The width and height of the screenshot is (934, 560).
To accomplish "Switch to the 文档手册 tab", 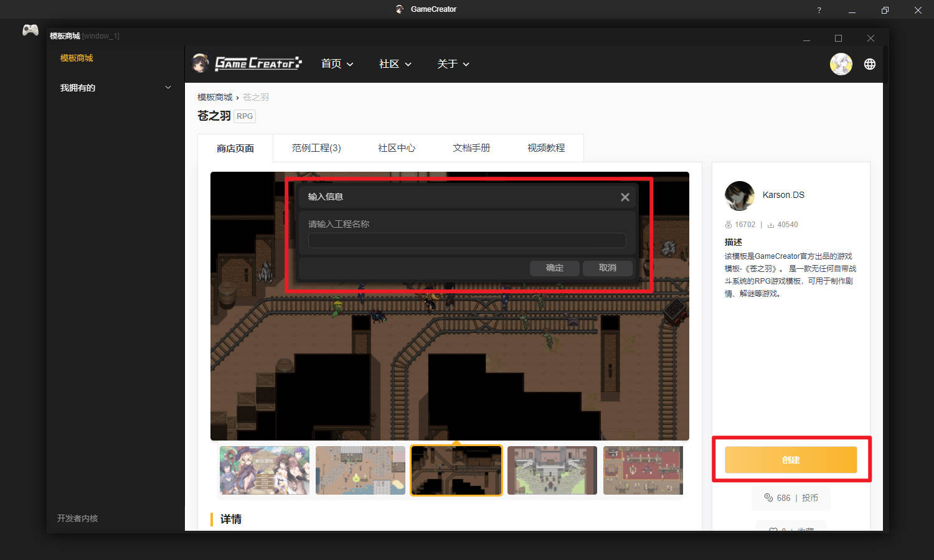I will [x=471, y=148].
